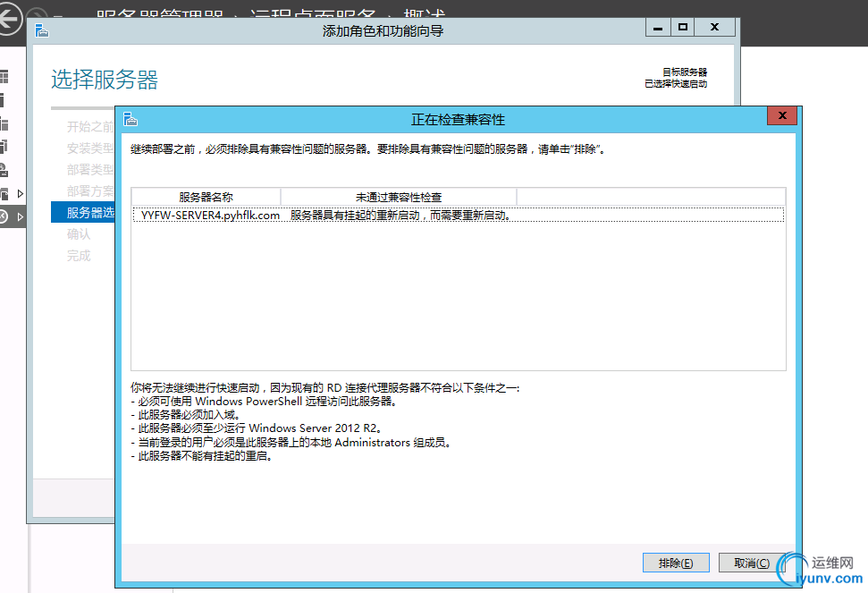This screenshot has height=593, width=868.
Task: Click the Administrators 组成员 requirement line
Action: [x=291, y=443]
